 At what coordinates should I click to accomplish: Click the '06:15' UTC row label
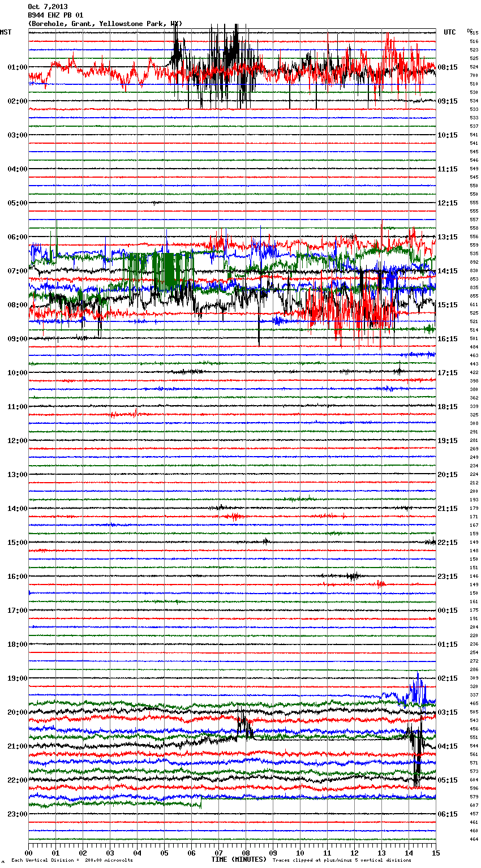(448, 814)
